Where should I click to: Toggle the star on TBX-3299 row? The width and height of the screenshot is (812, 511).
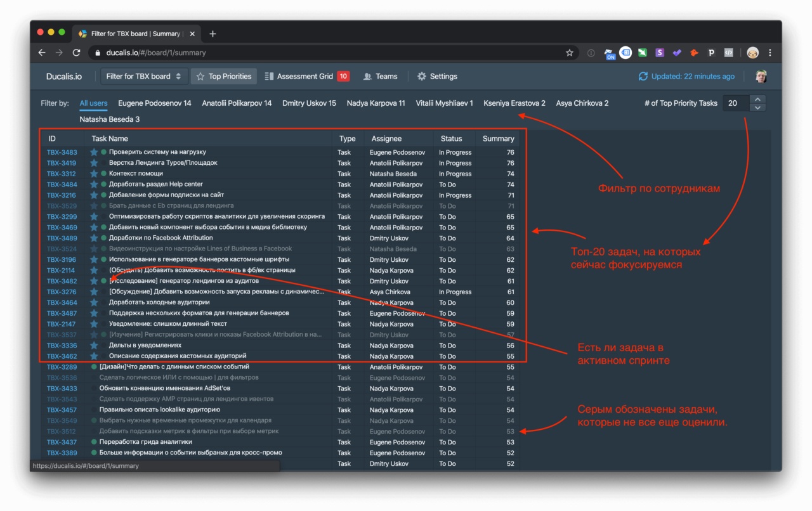[x=94, y=217]
